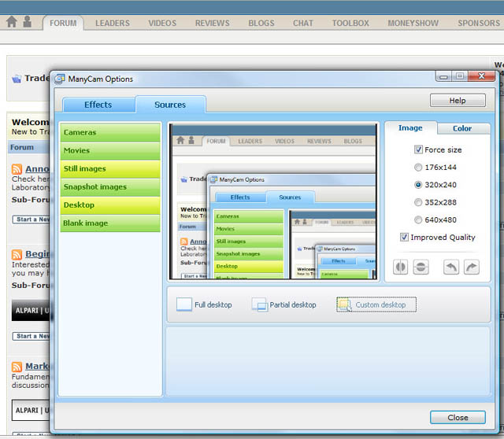
Task: Click the Mark forum link
Action: tap(37, 366)
